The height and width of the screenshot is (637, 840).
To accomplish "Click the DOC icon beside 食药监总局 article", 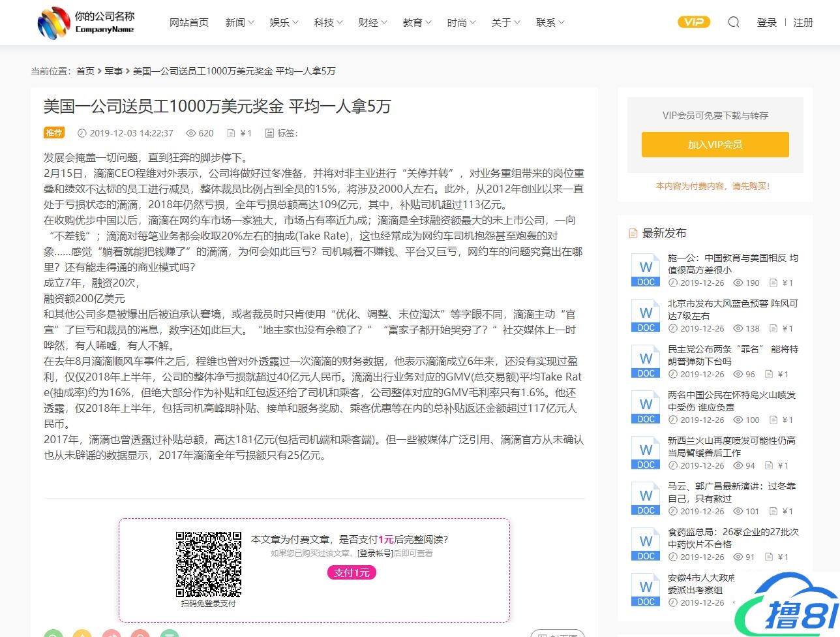I will point(646,544).
